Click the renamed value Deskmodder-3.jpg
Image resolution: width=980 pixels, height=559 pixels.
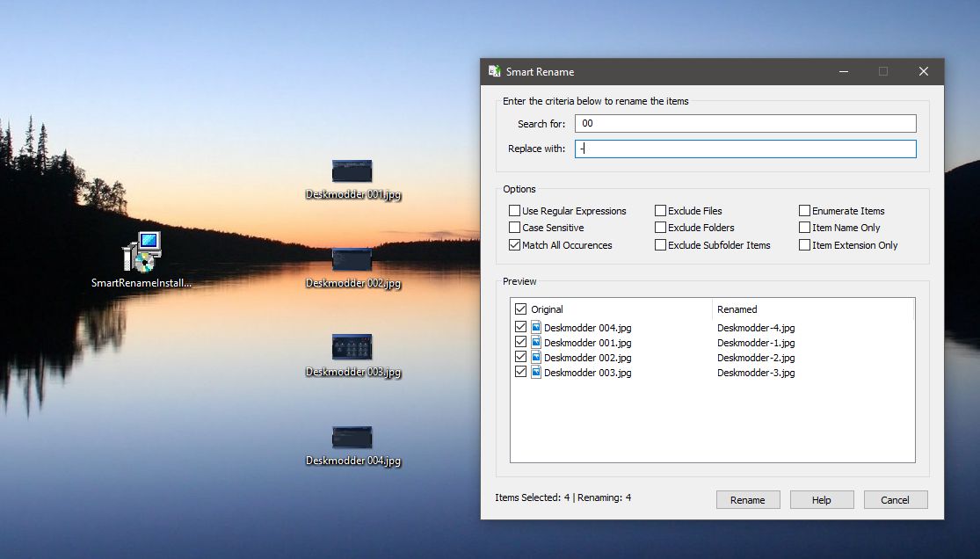click(756, 373)
